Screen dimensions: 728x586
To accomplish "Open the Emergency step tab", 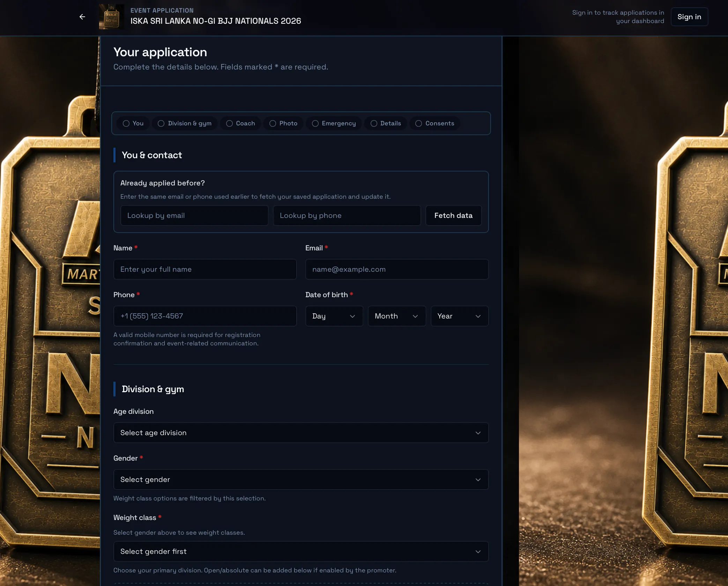I will click(334, 123).
